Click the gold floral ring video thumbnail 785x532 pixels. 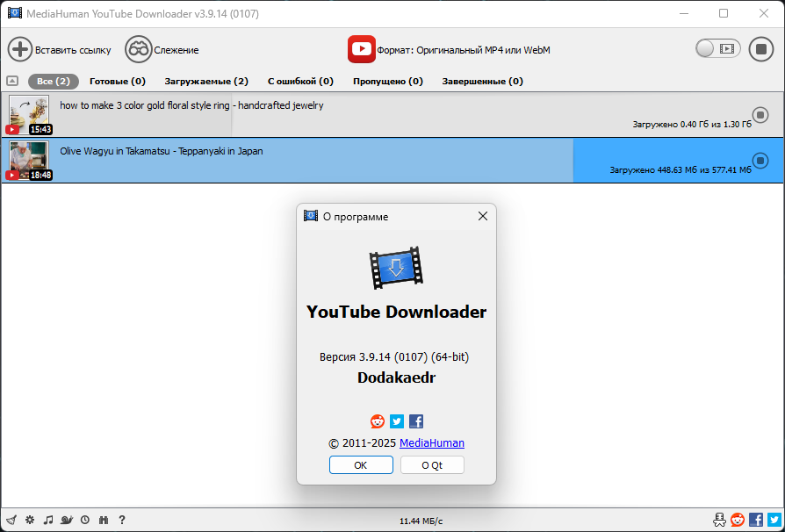(x=29, y=115)
